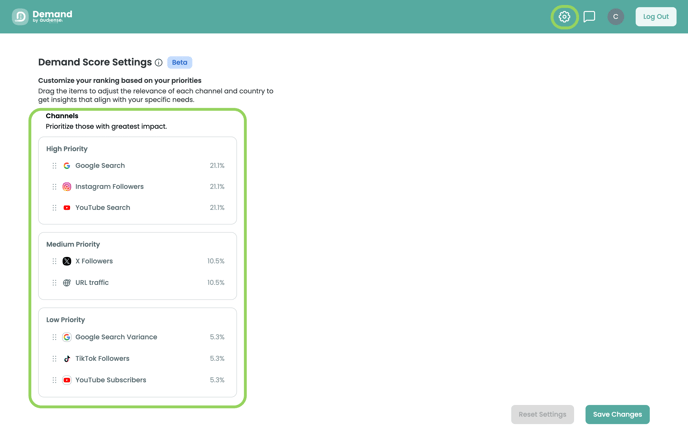688x447 pixels.
Task: Grab the YouTube Subscribers drag handle
Action: 54,380
